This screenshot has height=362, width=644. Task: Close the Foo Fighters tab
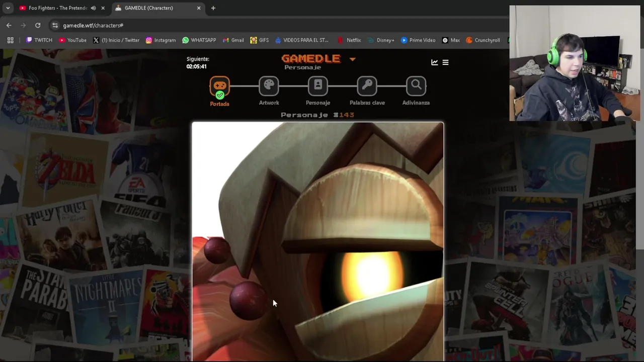pos(103,8)
